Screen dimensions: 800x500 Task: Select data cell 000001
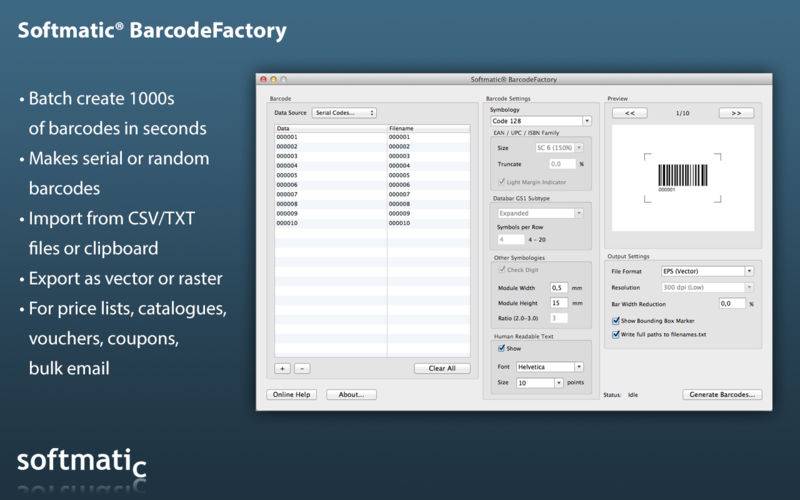point(331,137)
